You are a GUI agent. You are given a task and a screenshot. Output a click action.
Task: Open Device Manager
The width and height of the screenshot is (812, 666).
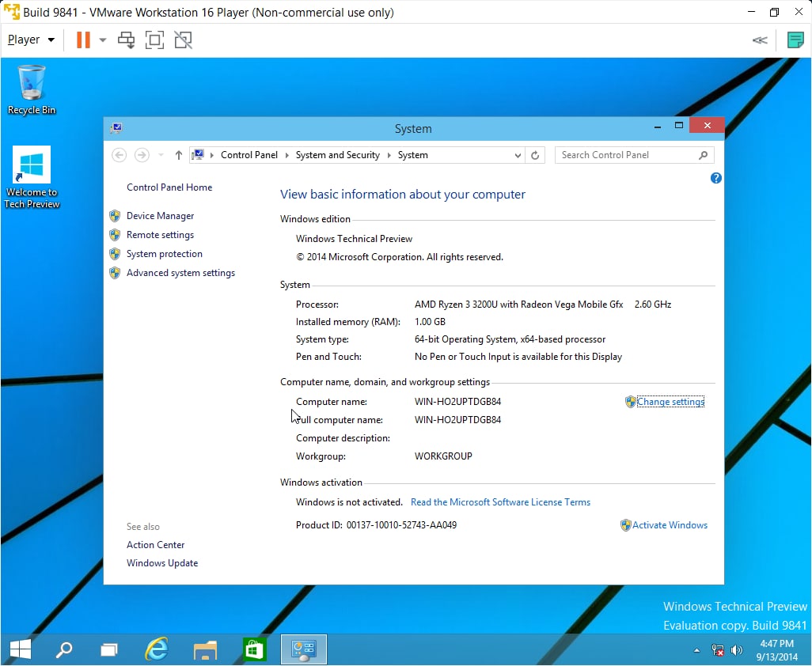coord(160,216)
